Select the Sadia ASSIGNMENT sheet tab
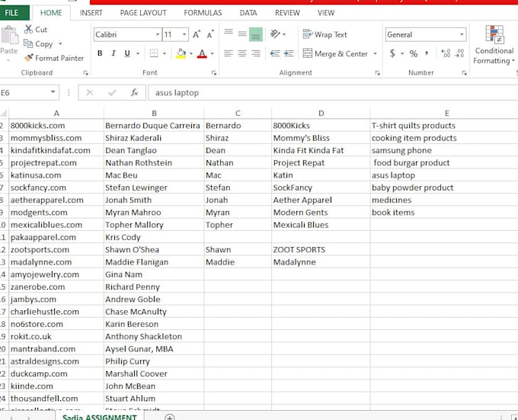518x420 pixels. tap(100, 417)
